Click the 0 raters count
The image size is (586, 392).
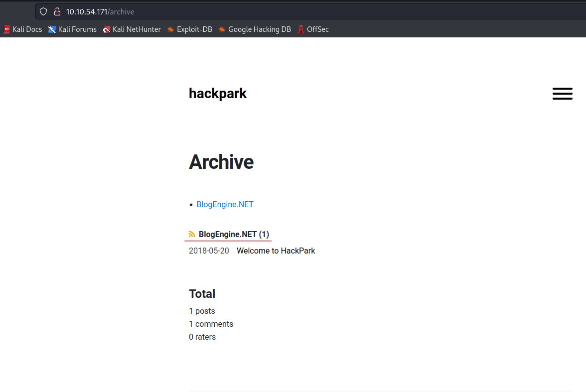pos(202,337)
